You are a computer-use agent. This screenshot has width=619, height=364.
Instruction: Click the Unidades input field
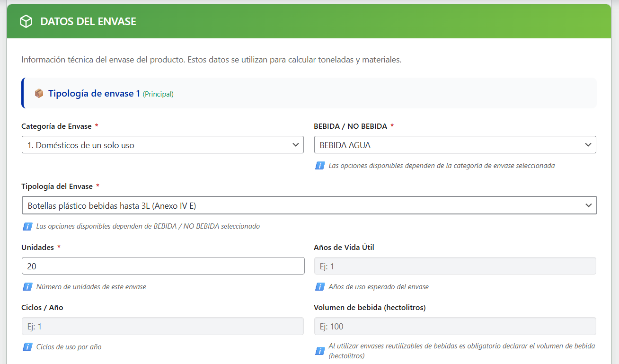(x=163, y=266)
